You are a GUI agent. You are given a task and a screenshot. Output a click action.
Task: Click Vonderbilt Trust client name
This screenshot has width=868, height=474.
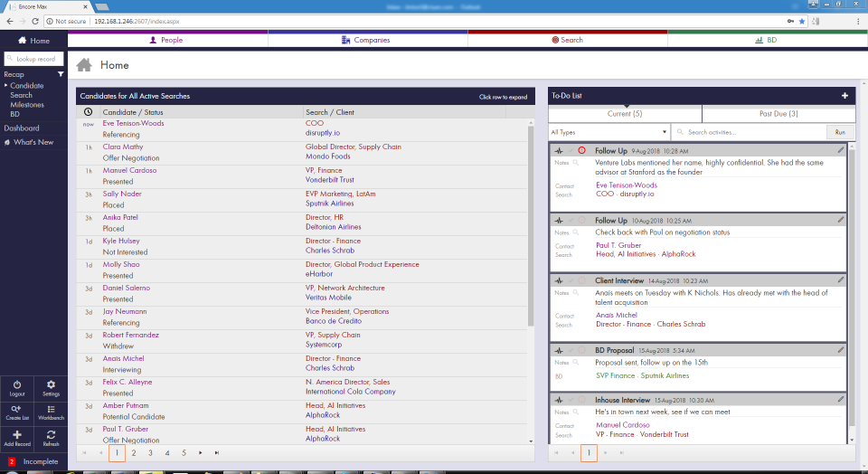(330, 180)
